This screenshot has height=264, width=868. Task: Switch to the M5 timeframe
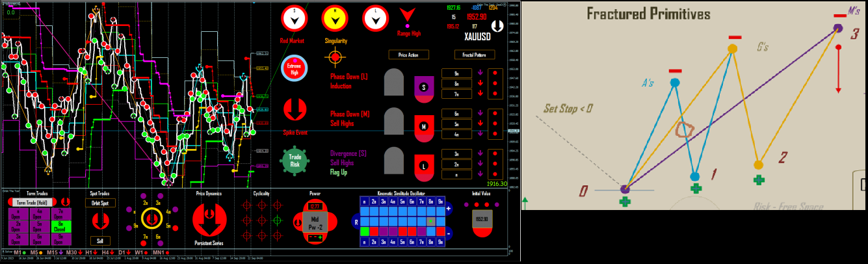coord(34,252)
